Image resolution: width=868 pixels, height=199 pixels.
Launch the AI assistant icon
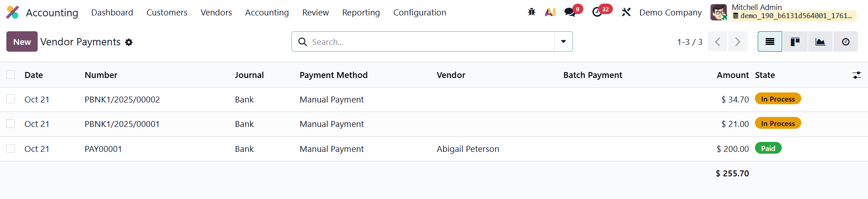pyautogui.click(x=550, y=12)
